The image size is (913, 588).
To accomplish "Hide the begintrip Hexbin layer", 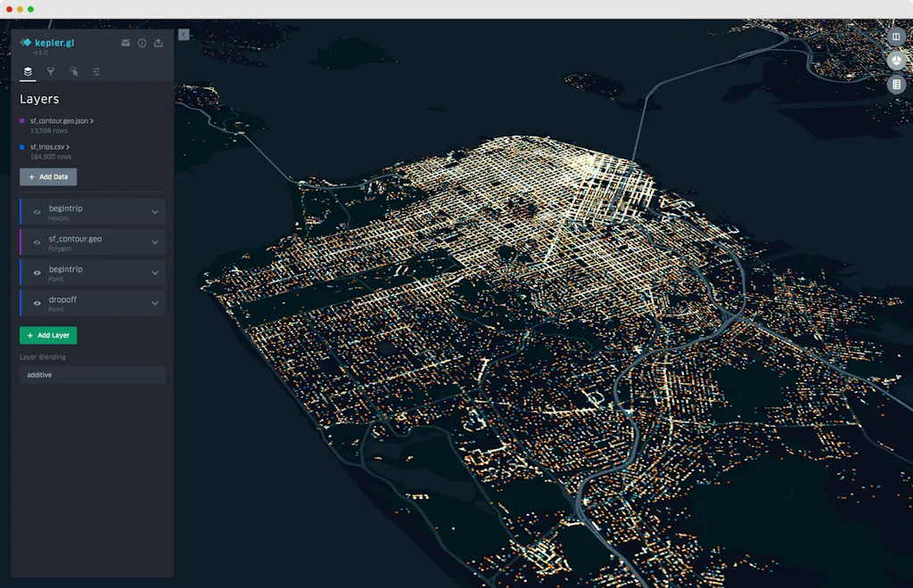I will point(37,211).
